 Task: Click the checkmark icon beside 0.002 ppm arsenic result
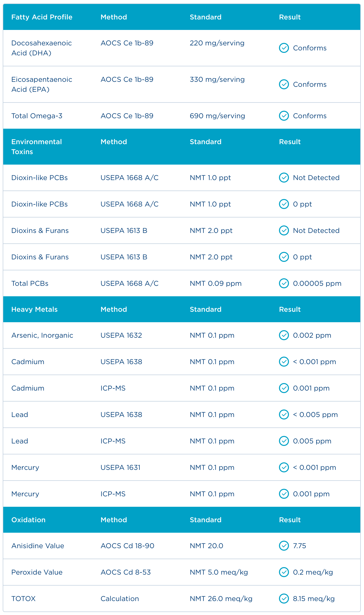284,335
